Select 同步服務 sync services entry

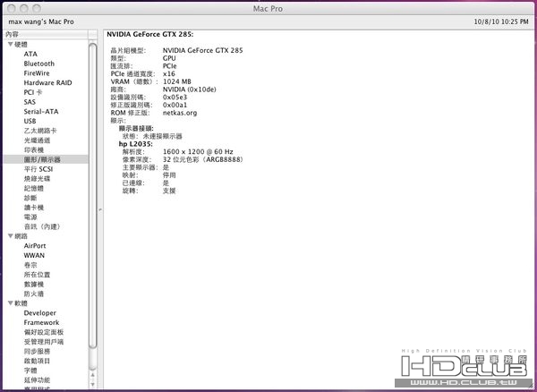click(x=37, y=351)
